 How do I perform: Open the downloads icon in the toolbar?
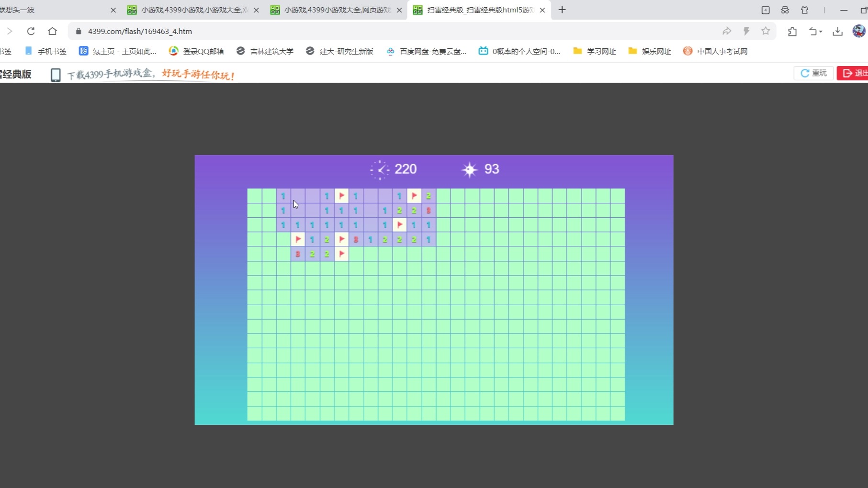(x=837, y=31)
